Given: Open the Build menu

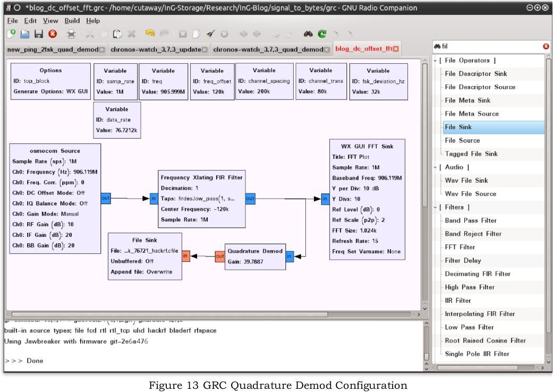Looking at the screenshot, I should [x=72, y=21].
